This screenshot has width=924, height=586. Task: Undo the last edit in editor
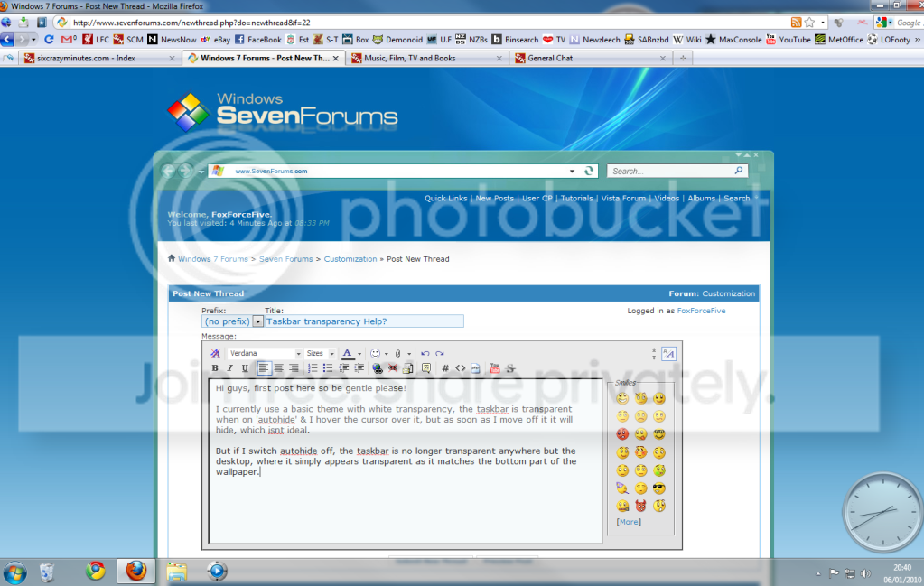click(425, 353)
